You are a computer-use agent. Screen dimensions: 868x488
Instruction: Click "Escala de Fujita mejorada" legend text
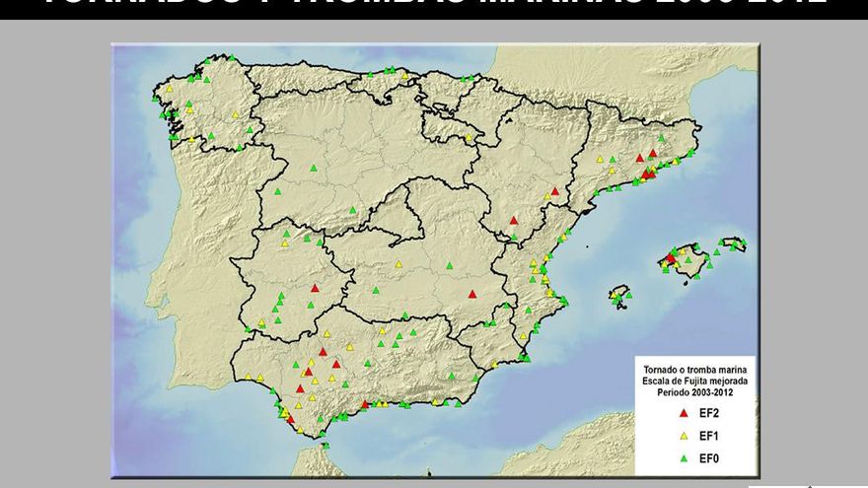pos(694,381)
